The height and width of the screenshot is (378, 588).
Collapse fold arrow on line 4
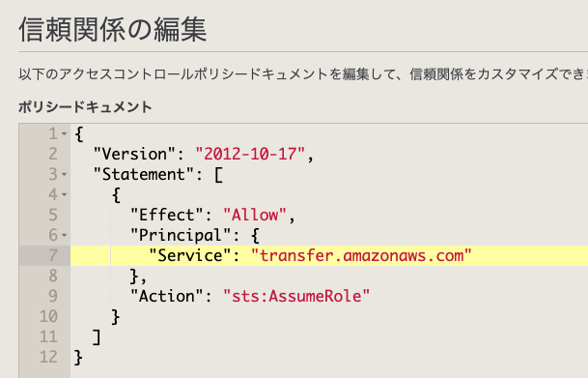64,195
